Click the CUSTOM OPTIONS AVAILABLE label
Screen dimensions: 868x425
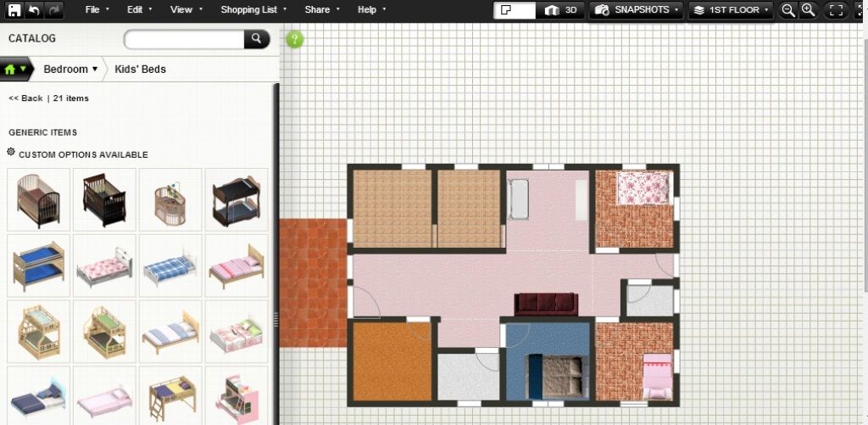coord(83,154)
